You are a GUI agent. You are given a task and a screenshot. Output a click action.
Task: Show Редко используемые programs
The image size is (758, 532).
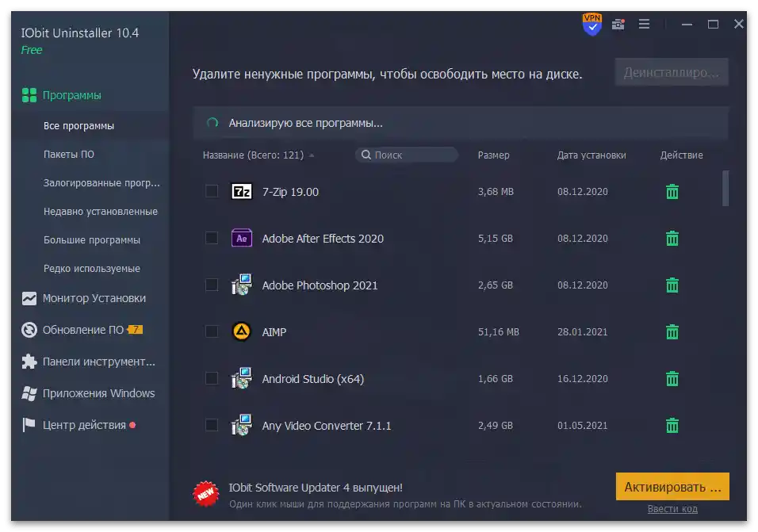click(92, 268)
